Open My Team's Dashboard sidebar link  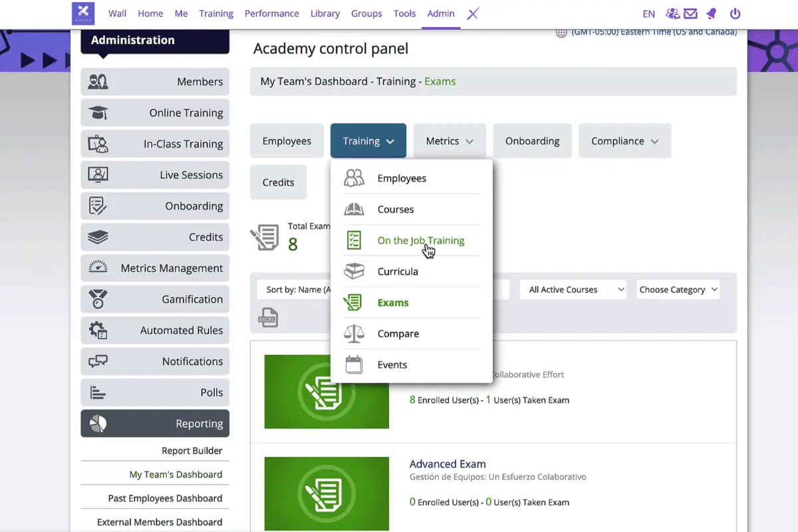(x=176, y=474)
